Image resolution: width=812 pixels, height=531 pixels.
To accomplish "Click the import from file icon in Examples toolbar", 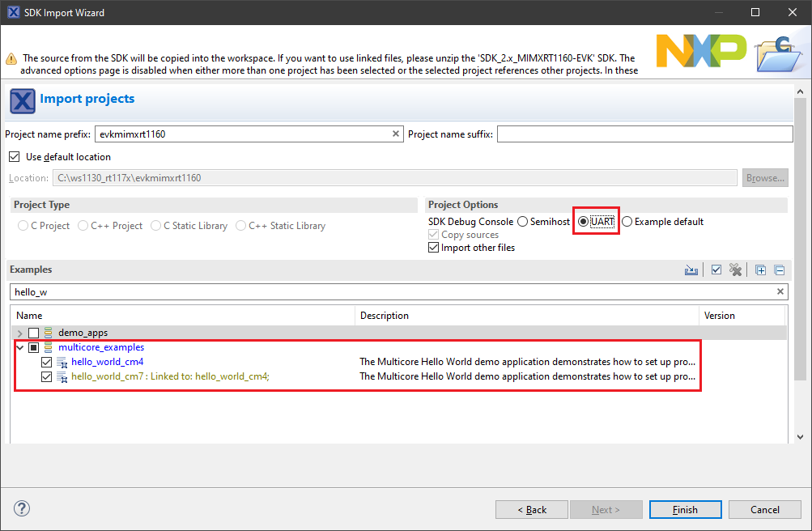I will pos(691,270).
